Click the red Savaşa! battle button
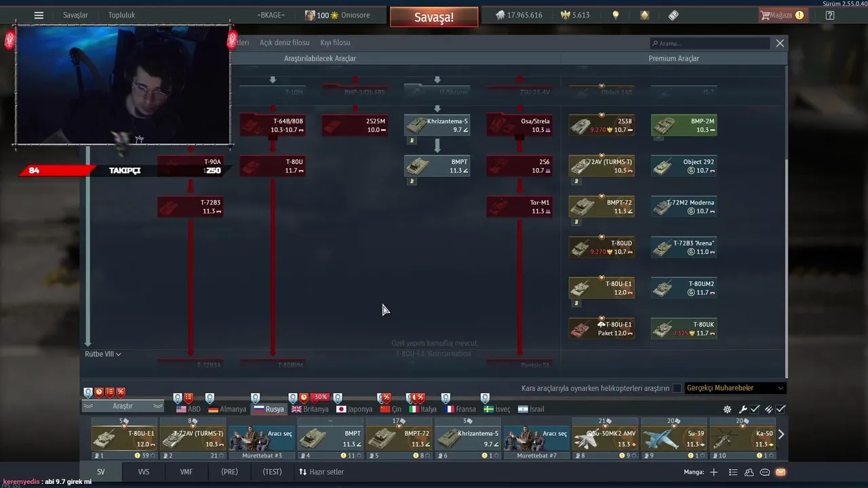The height and width of the screenshot is (488, 868). pos(434,17)
